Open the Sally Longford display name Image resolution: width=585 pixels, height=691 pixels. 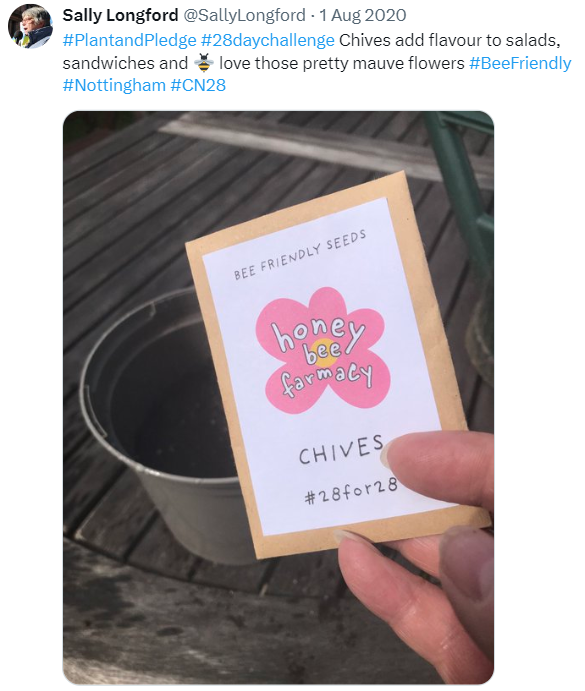[120, 15]
